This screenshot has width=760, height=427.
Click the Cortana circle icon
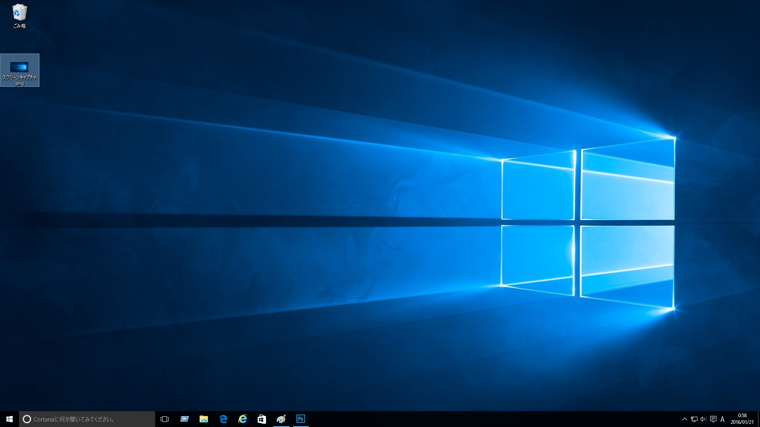pyautogui.click(x=27, y=419)
